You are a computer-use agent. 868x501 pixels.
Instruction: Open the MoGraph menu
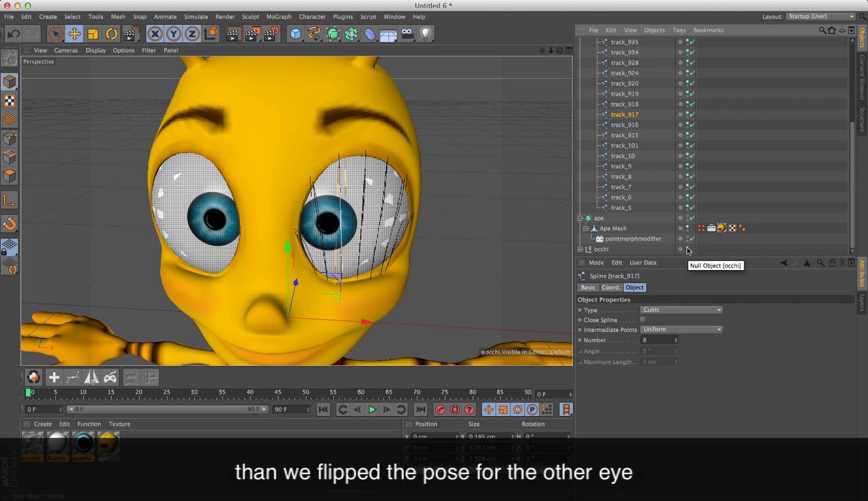[279, 17]
